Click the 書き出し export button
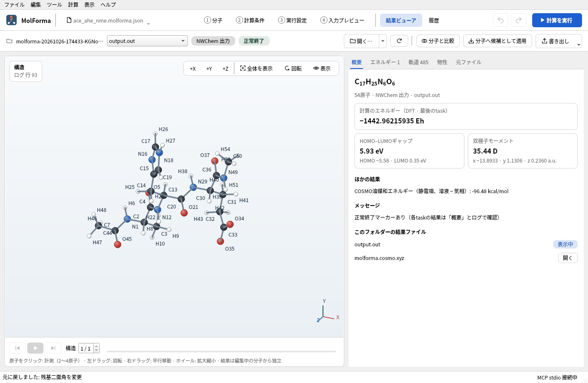This screenshot has height=383, width=588. pos(556,41)
